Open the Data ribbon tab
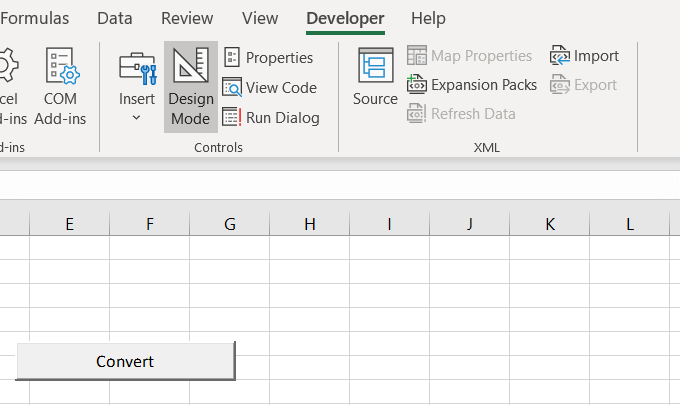The width and height of the screenshot is (680, 405). point(115,18)
